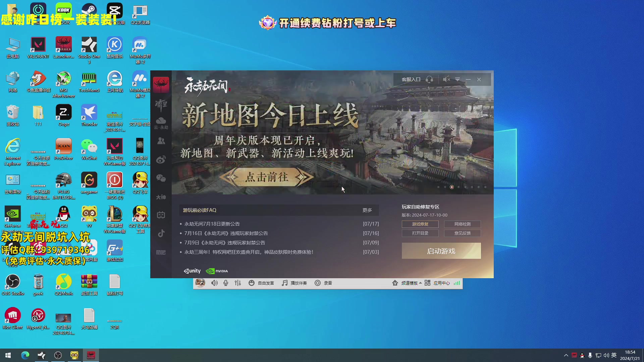Toggle the microphone icon in voice toolbar

coord(226,283)
